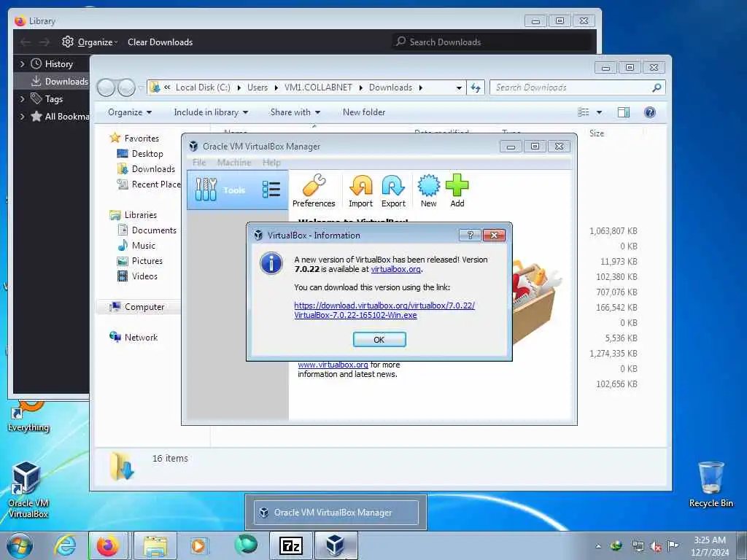Screen dimensions: 747x560
Task: Click Clear Downloads in Library window
Action: 160,42
